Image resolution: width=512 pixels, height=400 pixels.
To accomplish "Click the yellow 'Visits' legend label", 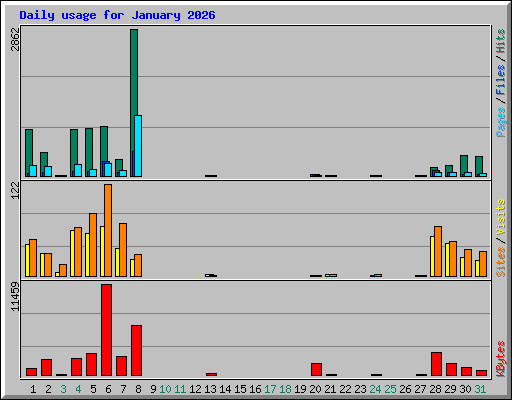I will [x=501, y=218].
